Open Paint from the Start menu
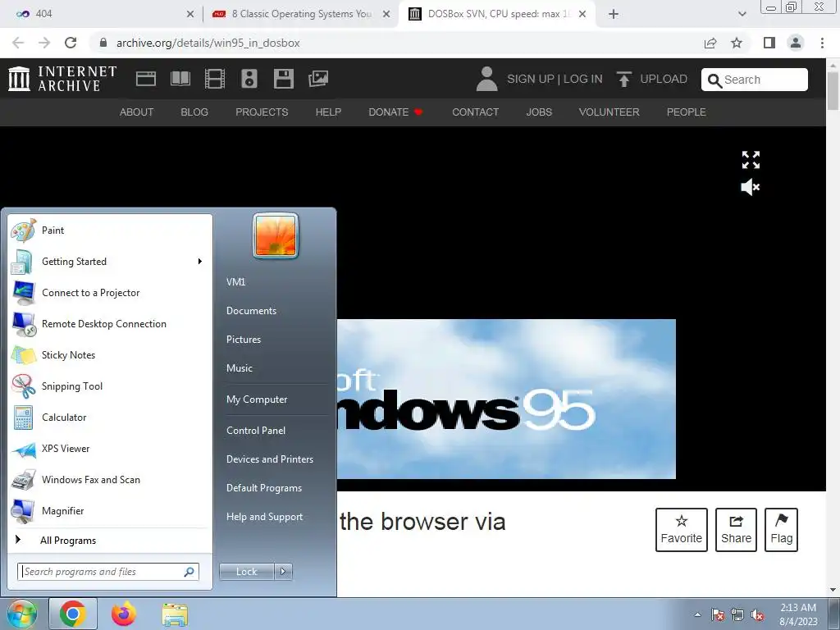840x630 pixels. pyautogui.click(x=110, y=231)
